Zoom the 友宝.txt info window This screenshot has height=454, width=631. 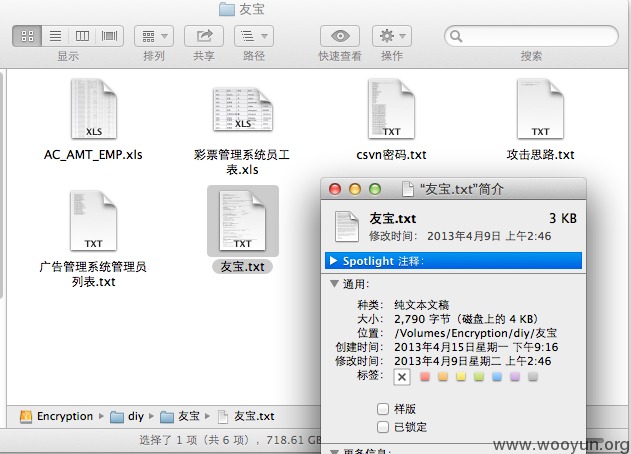tap(375, 189)
